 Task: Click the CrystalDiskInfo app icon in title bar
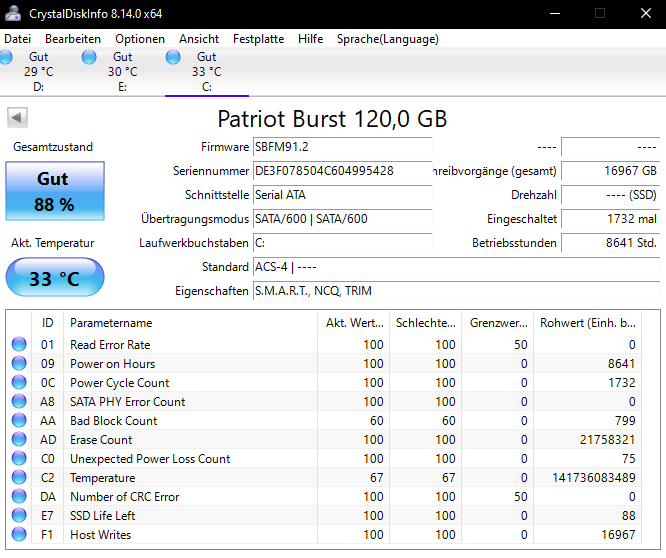(x=13, y=13)
